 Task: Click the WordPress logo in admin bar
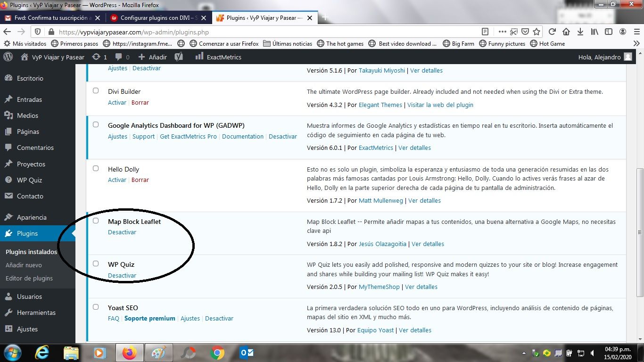pos(8,57)
